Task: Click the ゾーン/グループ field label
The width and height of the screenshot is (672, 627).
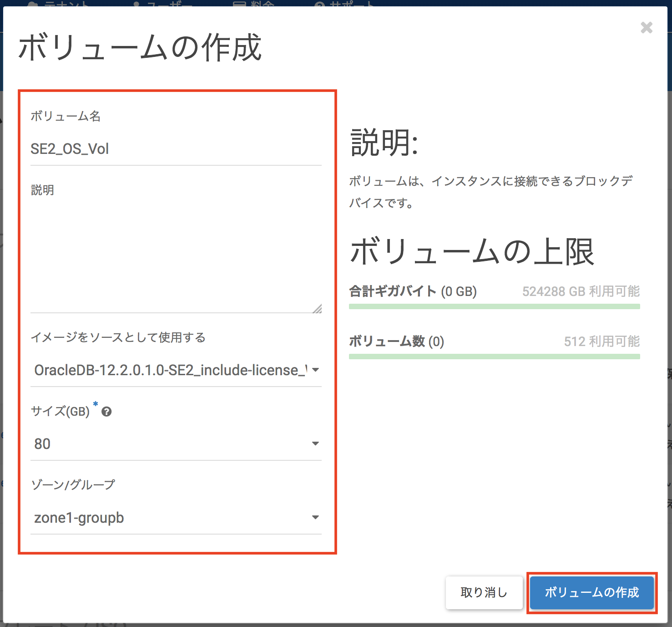Action: (x=73, y=485)
